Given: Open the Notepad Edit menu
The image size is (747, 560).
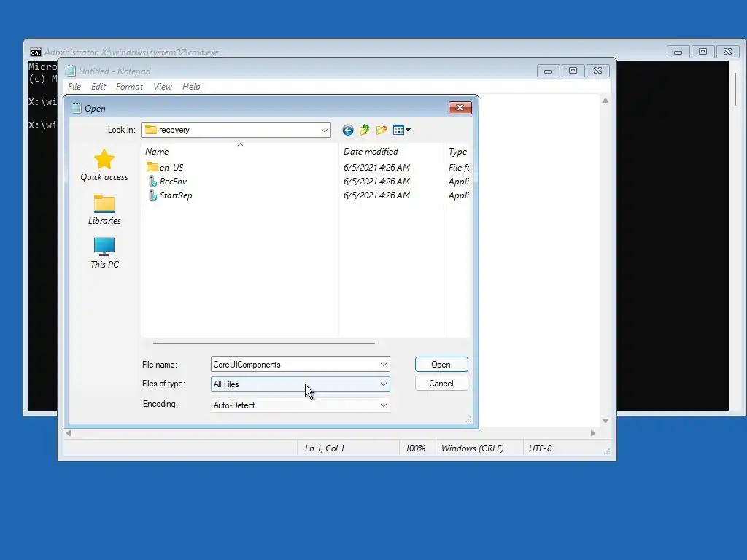Looking at the screenshot, I should (98, 87).
